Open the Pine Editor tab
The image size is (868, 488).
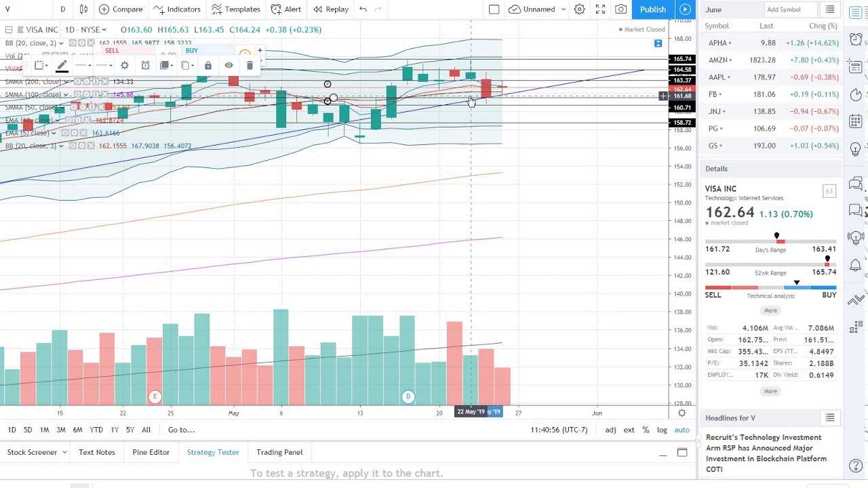151,452
